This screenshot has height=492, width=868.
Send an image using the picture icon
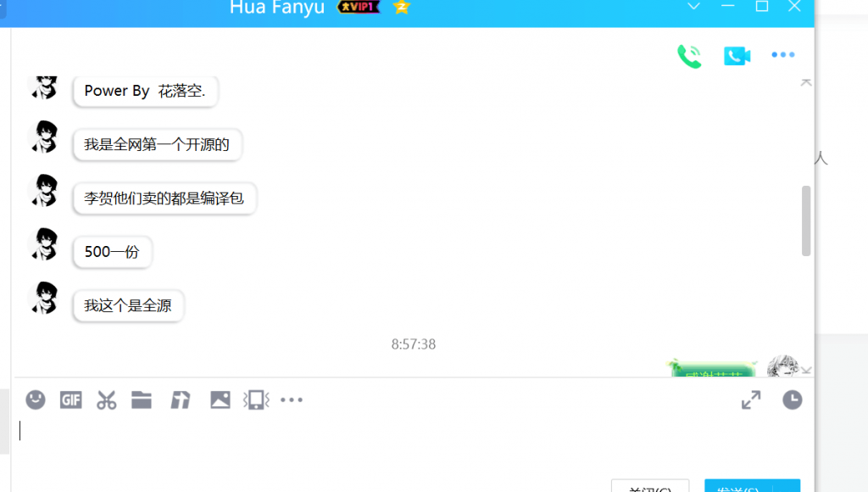[220, 400]
